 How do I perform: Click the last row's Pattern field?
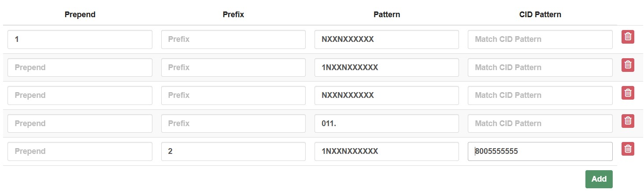[x=386, y=151]
